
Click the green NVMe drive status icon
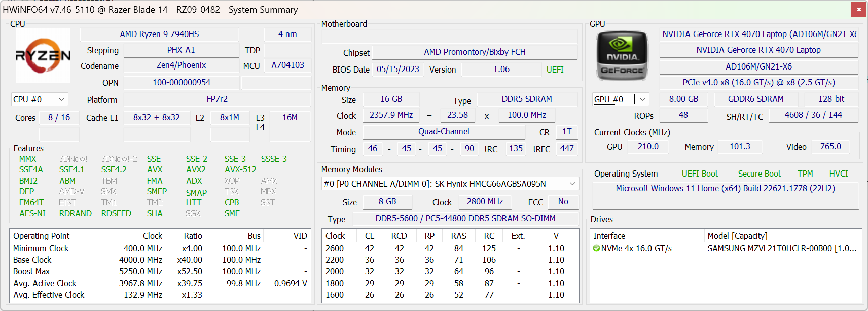597,248
